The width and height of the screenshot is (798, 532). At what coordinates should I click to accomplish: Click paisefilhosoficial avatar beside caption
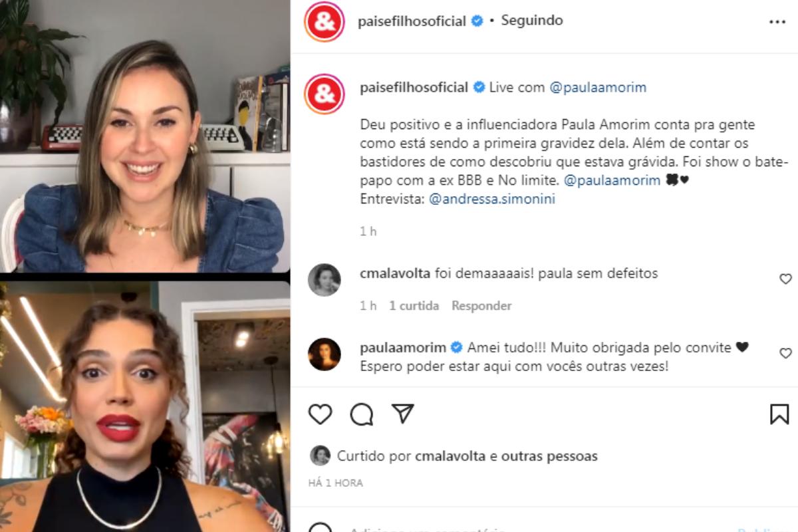[324, 94]
